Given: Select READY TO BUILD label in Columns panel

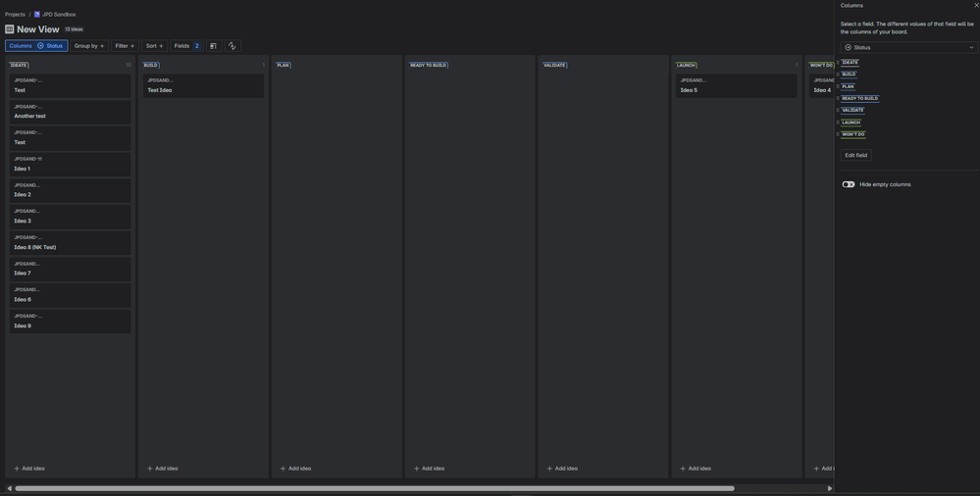Looking at the screenshot, I should pyautogui.click(x=860, y=98).
